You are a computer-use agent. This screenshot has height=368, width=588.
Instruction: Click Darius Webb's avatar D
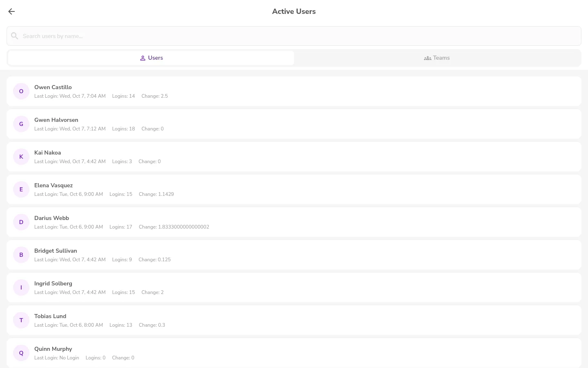pyautogui.click(x=21, y=222)
